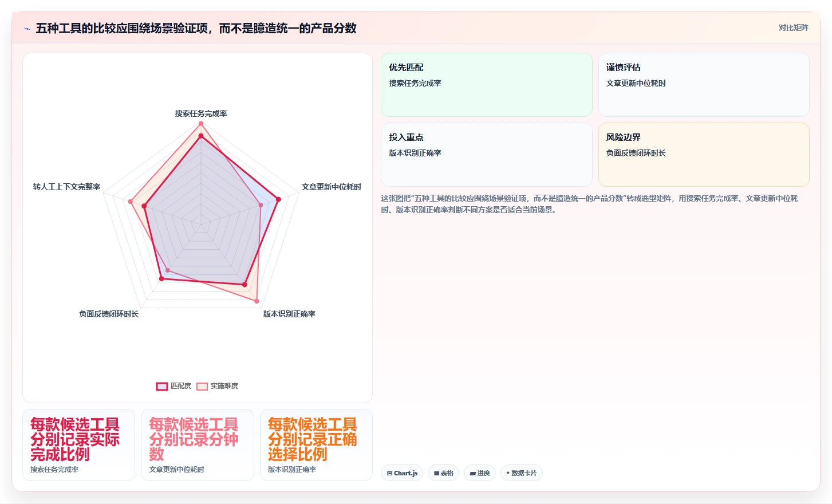The height and width of the screenshot is (504, 832).
Task: Click 版本识别正确率 caption under orange metric
Action: (292, 469)
